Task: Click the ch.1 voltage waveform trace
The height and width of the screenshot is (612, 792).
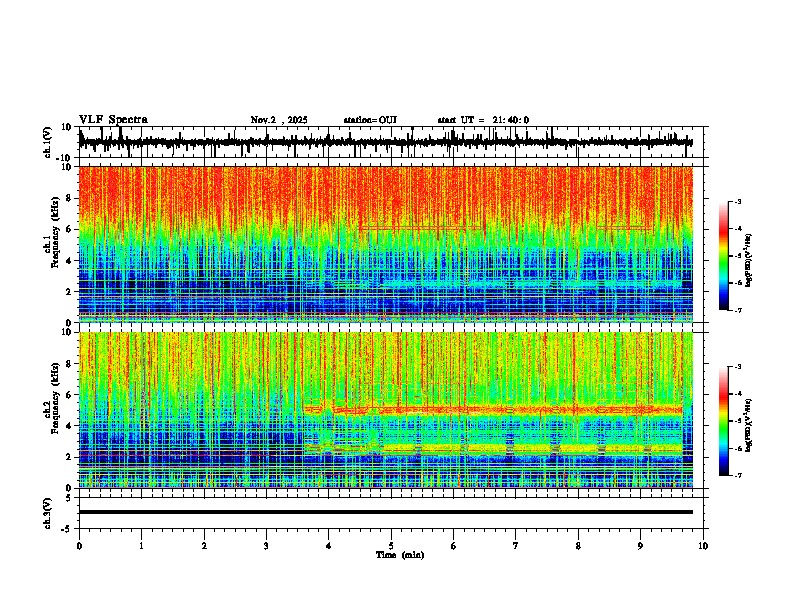Action: click(385, 142)
